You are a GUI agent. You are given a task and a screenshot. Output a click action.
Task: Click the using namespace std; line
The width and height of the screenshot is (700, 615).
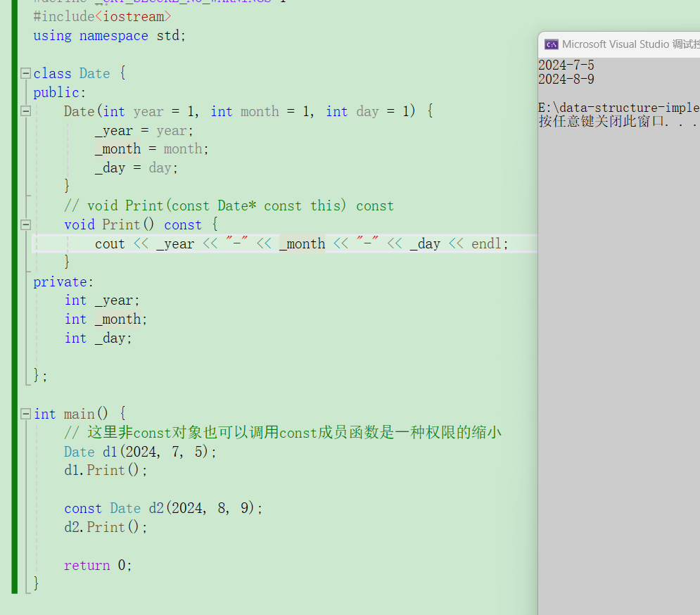pos(109,36)
